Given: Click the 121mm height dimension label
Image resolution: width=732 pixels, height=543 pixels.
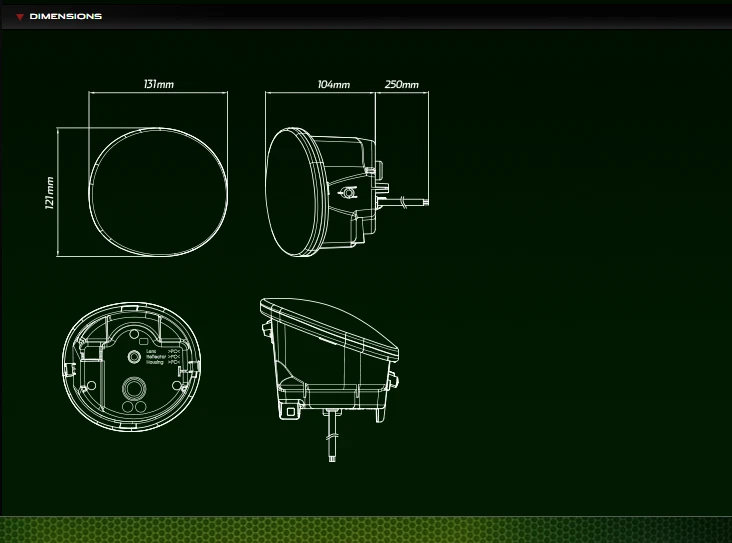Looking at the screenshot, I should point(50,191).
